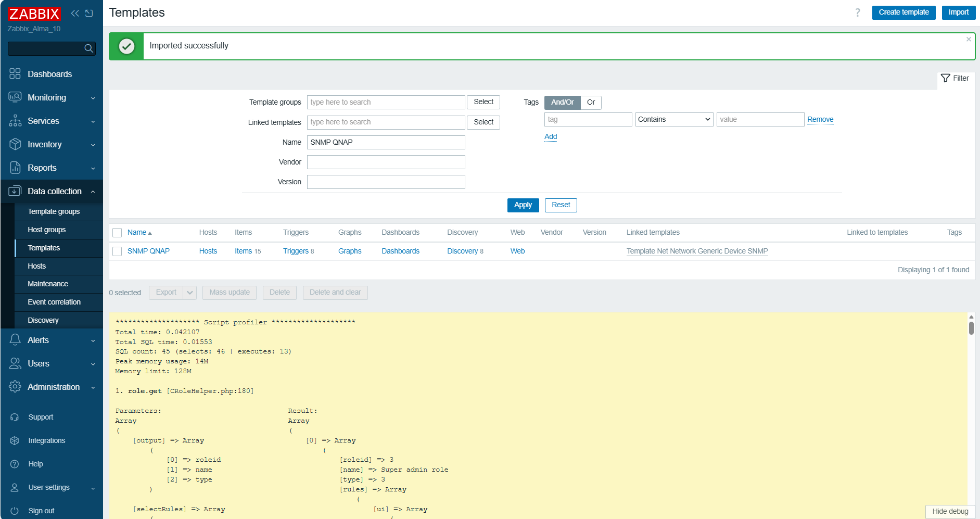Open the Contains tag operator dropdown
This screenshot has height=519, width=980.
tap(673, 120)
